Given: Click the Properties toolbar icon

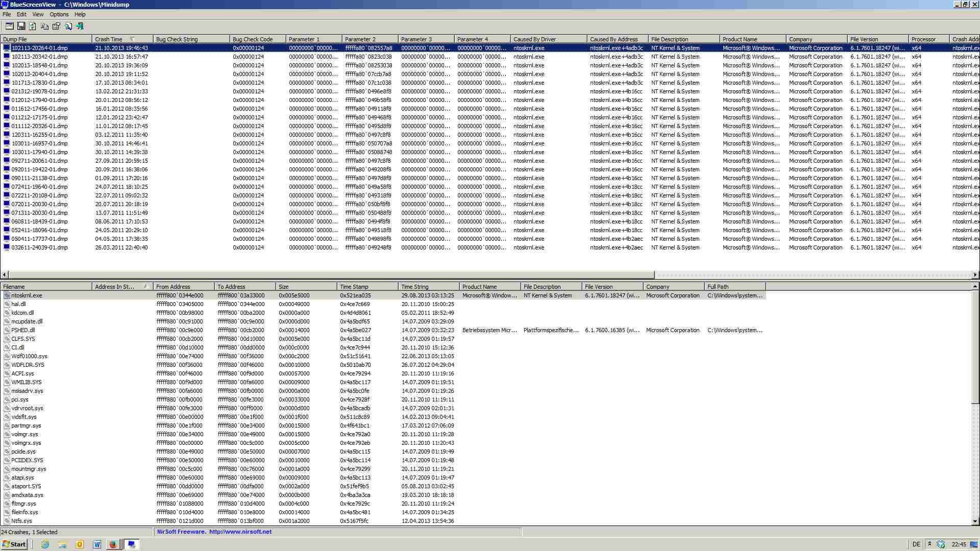Looking at the screenshot, I should pyautogui.click(x=56, y=26).
